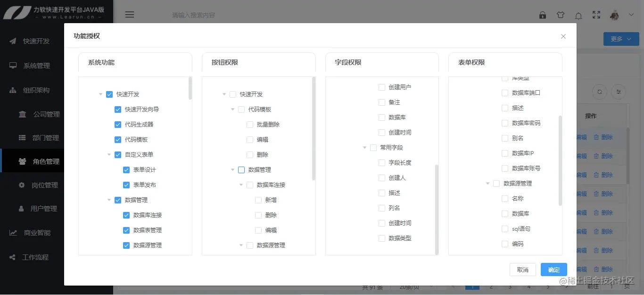This screenshot has height=295, width=644.
Task: Click the filter icon beside the refresh icon
Action: pos(618,92)
